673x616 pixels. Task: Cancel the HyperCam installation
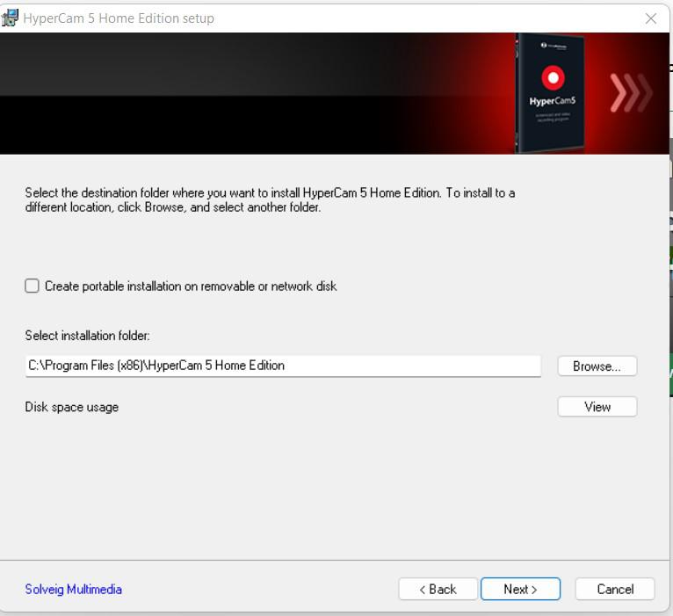point(615,589)
